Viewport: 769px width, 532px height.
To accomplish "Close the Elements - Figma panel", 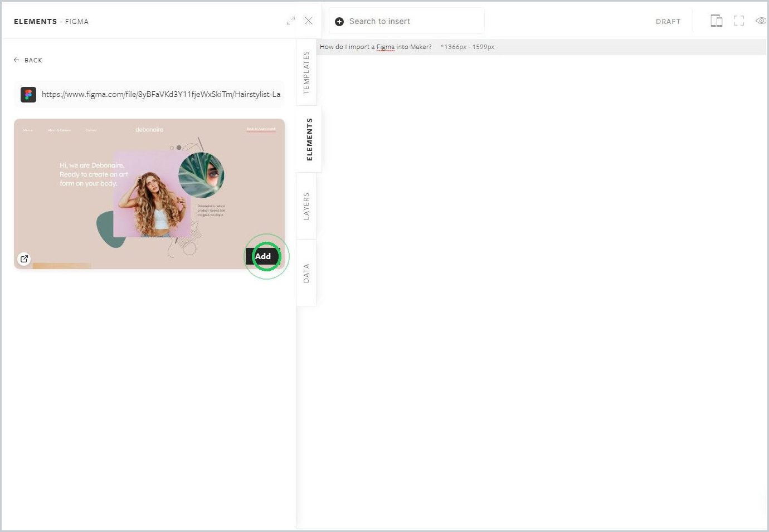I will pyautogui.click(x=309, y=21).
